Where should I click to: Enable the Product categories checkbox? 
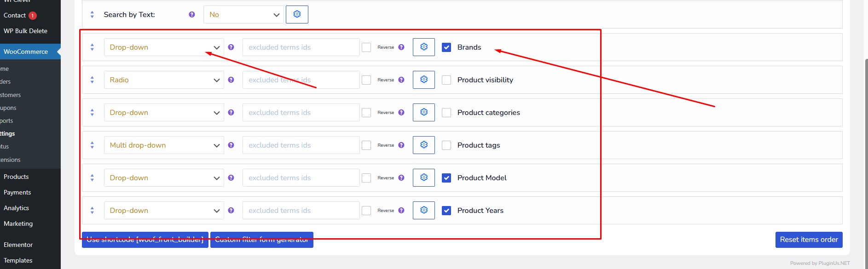446,113
